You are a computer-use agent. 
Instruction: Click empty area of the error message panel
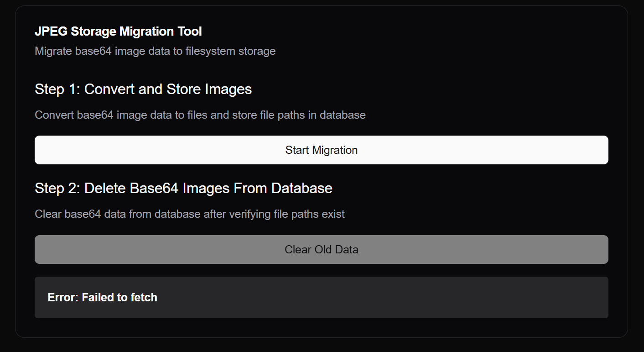383,298
